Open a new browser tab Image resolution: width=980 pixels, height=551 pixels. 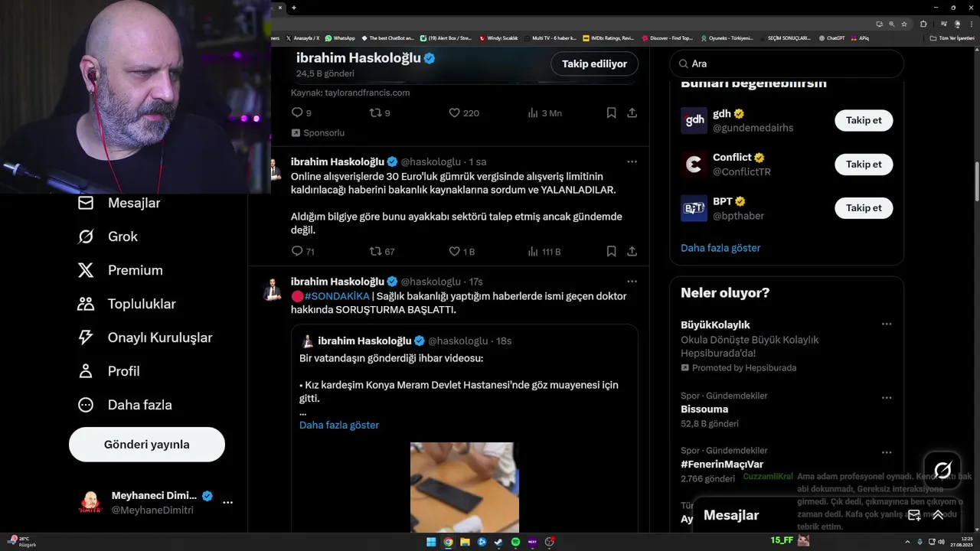click(293, 8)
